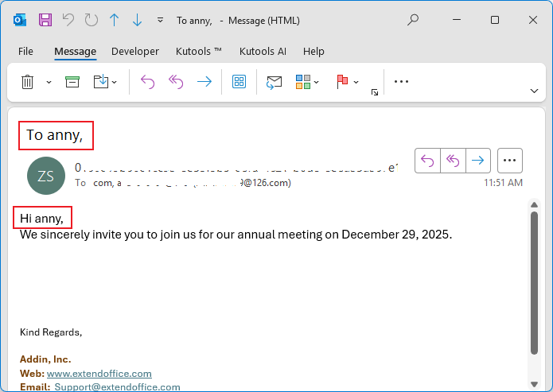
Task: Open the search magnifier in title bar
Action: [x=413, y=20]
